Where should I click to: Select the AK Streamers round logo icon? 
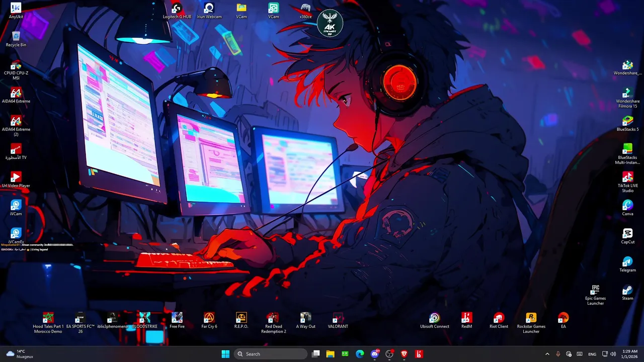[330, 24]
